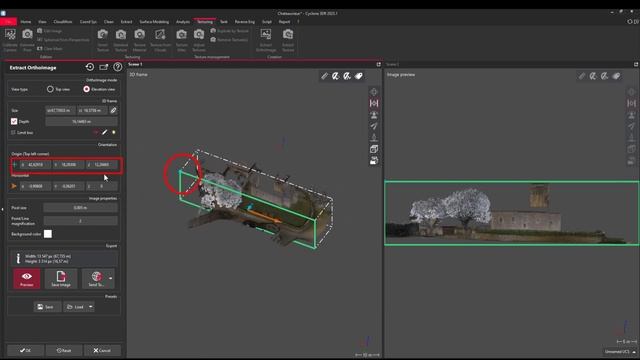The height and width of the screenshot is (360, 640).
Task: Click the Save preset button
Action: (x=47, y=307)
